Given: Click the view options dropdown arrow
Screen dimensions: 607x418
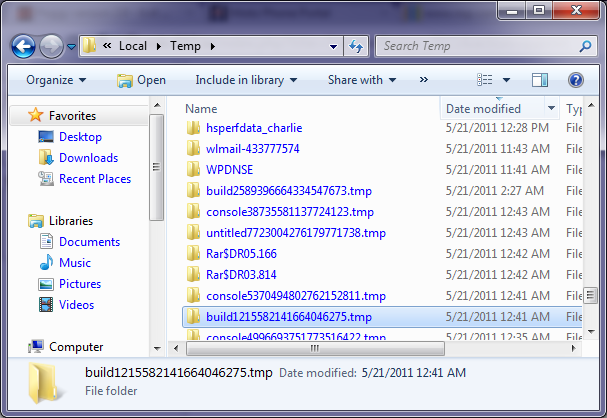Looking at the screenshot, I should tap(507, 80).
